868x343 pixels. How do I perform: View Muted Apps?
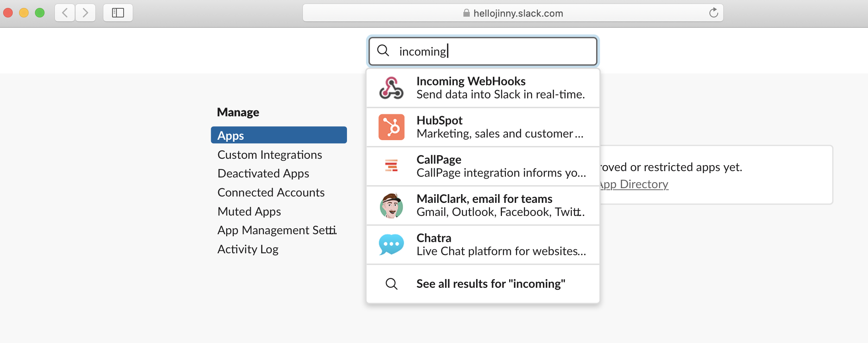tap(249, 212)
